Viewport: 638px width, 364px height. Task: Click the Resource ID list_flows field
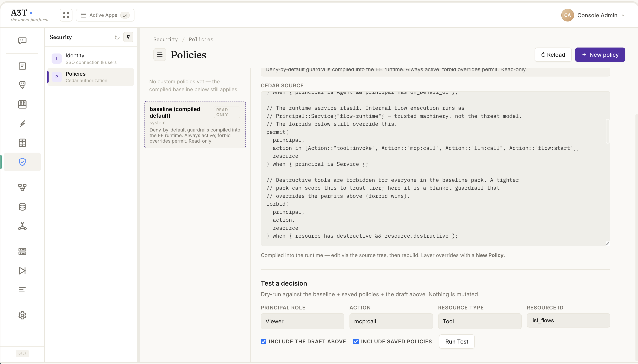568,321
